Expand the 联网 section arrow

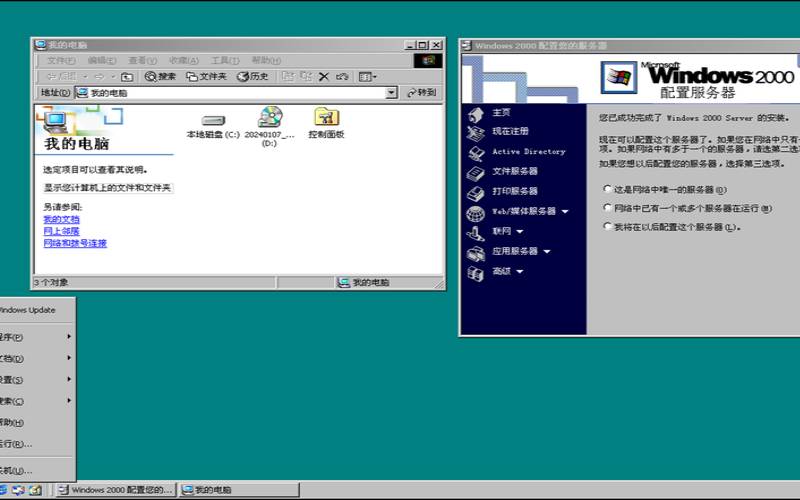[520, 232]
